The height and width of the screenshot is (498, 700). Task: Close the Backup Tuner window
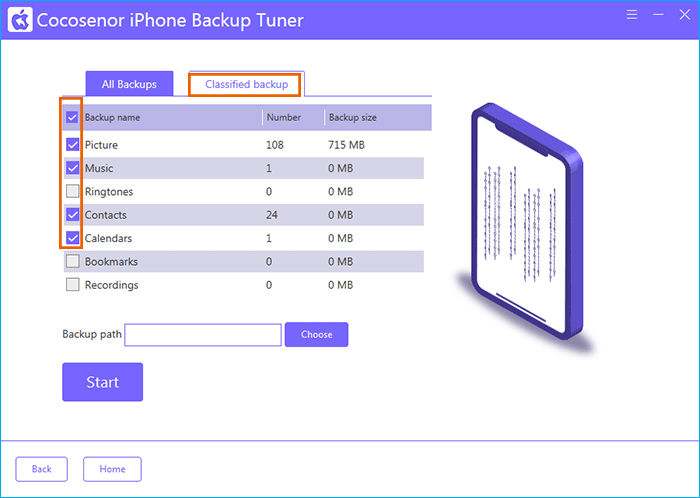point(684,15)
